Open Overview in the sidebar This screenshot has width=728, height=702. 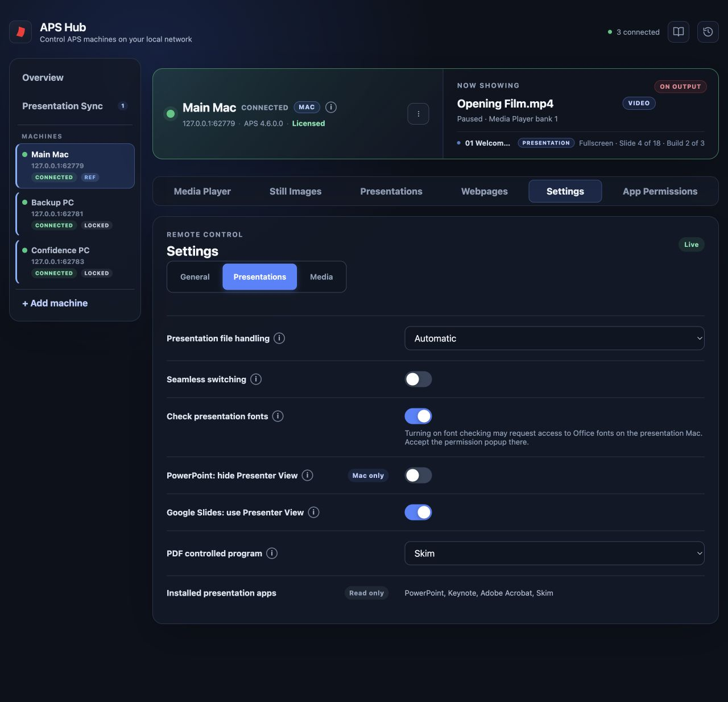click(75, 77)
